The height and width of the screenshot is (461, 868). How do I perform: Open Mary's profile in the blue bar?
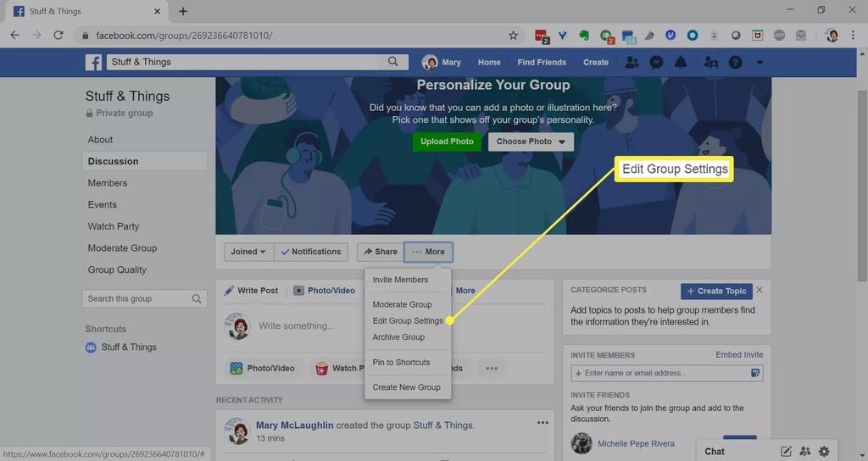click(x=441, y=62)
